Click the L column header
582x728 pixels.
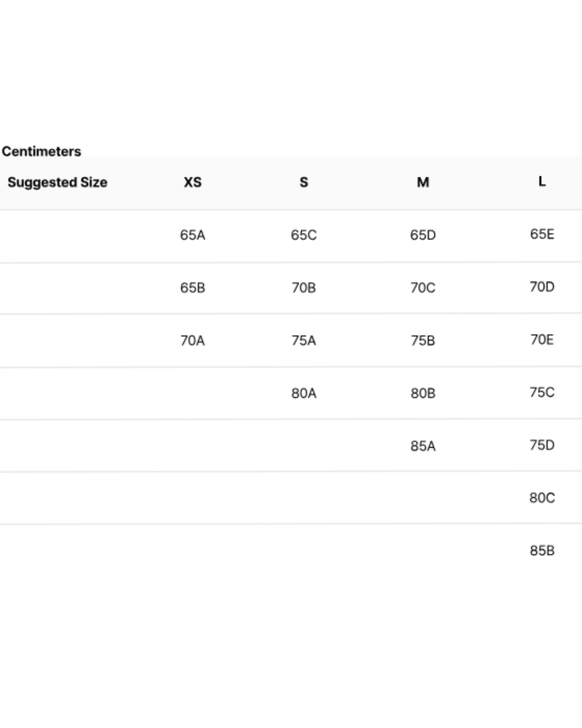pyautogui.click(x=542, y=181)
